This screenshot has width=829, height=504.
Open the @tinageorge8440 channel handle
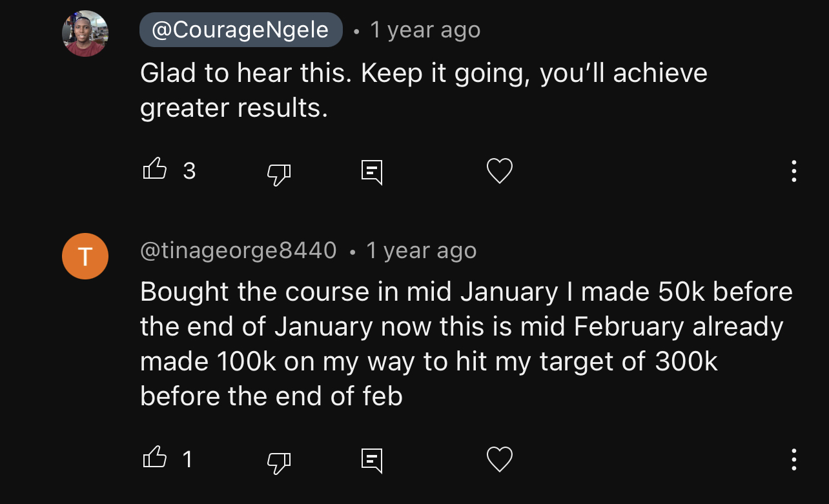click(238, 250)
